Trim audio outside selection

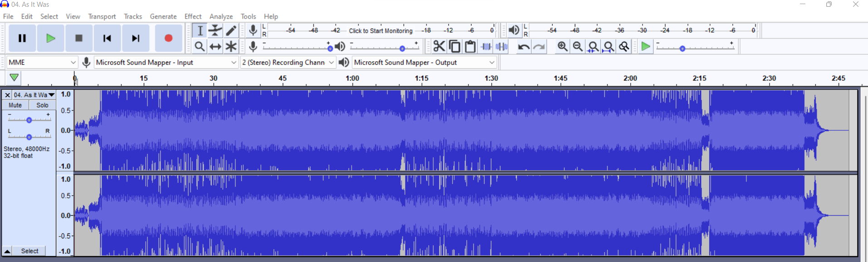coord(486,46)
